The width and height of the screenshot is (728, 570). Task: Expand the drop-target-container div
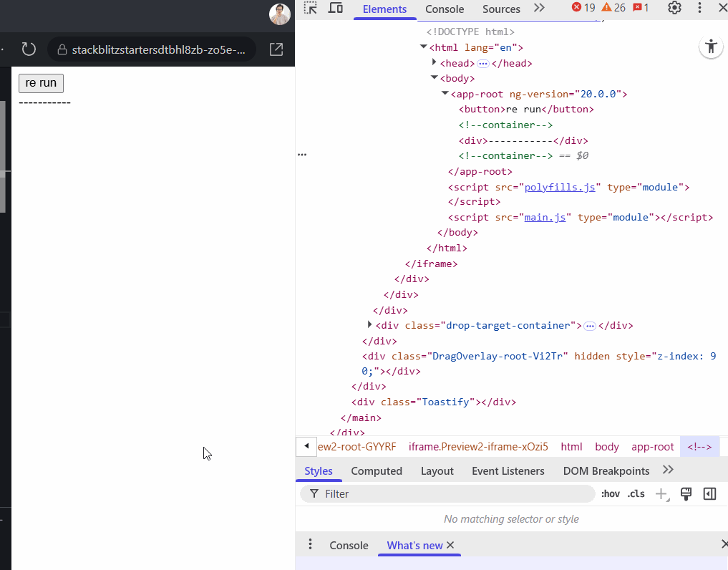(x=369, y=325)
